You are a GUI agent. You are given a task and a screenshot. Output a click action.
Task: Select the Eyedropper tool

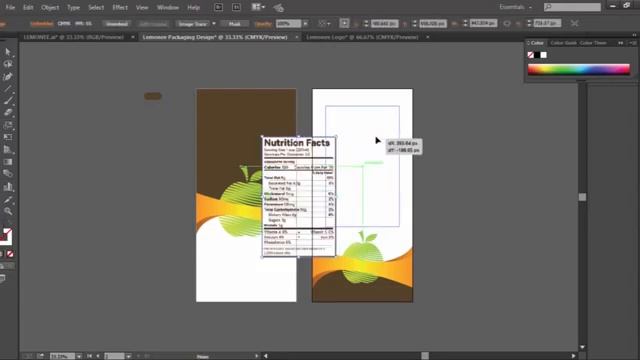point(8,199)
